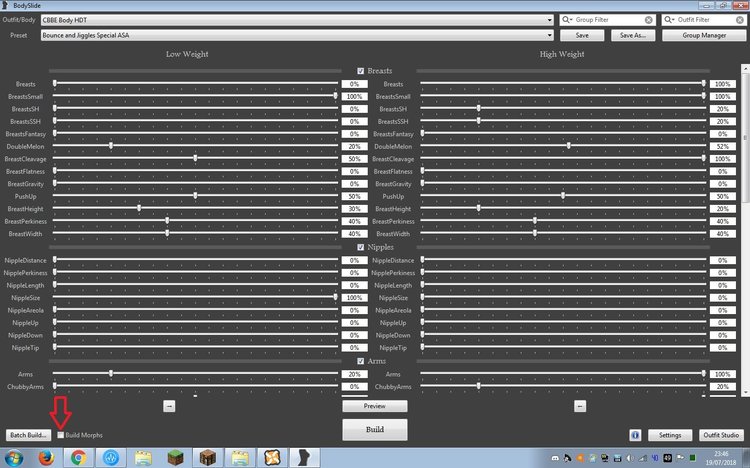Screen dimensions: 750x468
Task: Switch to the BodySlide taskbar icon
Action: pos(304,458)
